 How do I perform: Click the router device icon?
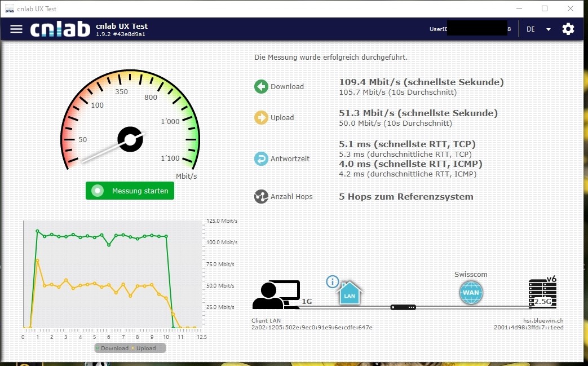coord(403,307)
